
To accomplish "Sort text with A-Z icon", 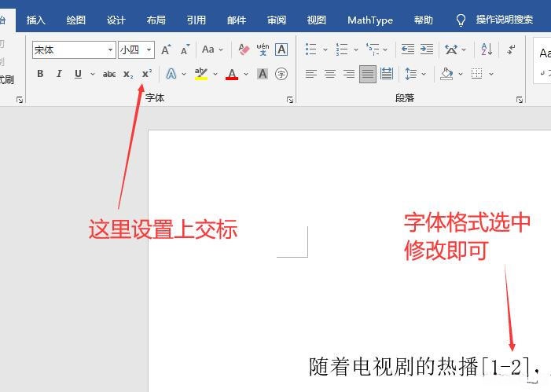I will pos(487,49).
